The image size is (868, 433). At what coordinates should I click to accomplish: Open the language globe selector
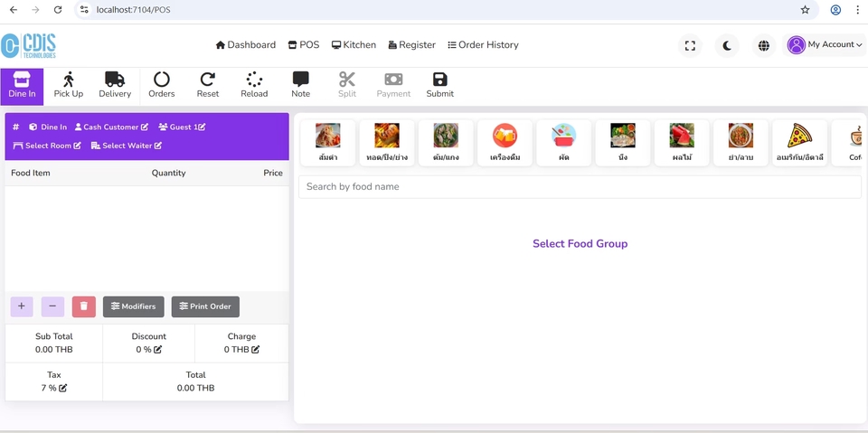[764, 45]
